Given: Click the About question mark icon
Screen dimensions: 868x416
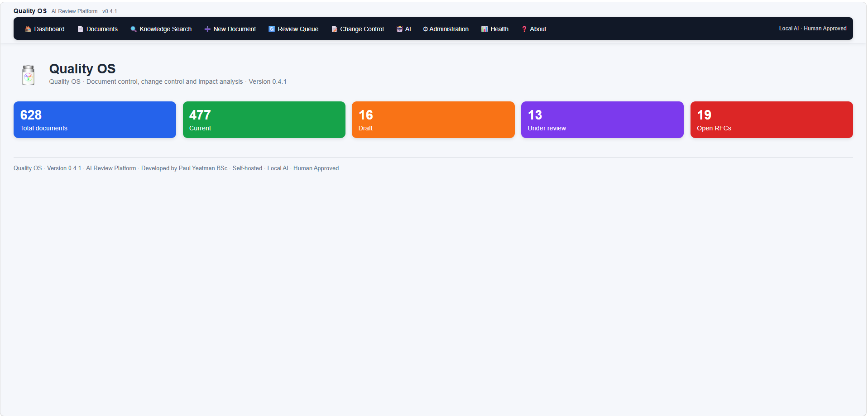Looking at the screenshot, I should 524,29.
